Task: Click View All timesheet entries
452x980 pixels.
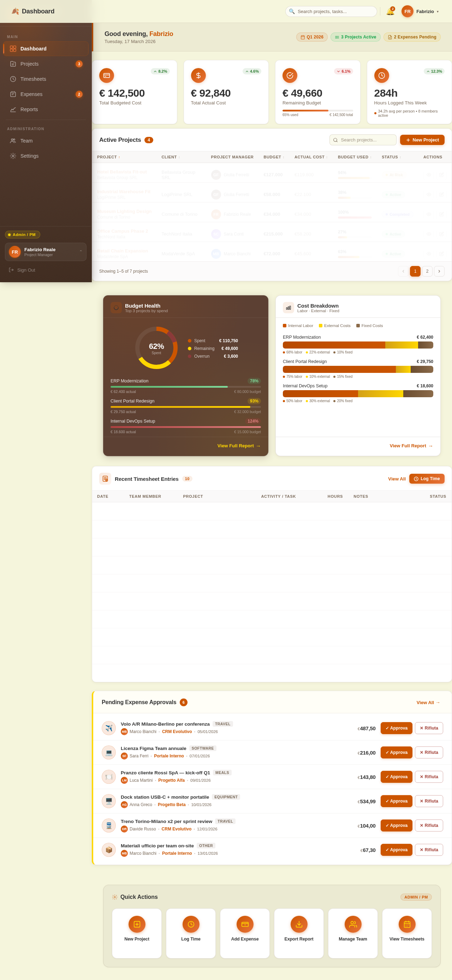Action: click(x=397, y=479)
